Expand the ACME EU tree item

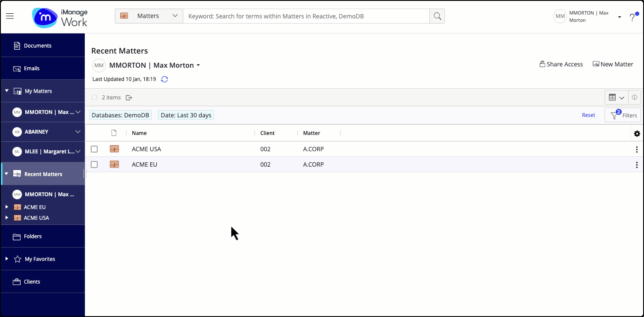pos(6,207)
